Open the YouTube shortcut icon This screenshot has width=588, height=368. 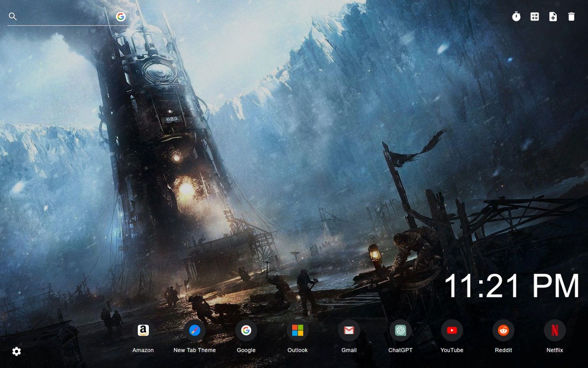pos(452,330)
